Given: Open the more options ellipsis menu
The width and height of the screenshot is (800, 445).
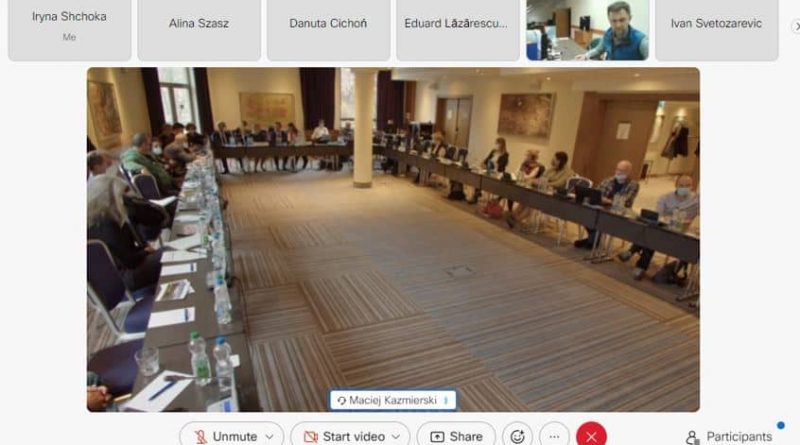Looking at the screenshot, I should coord(554,436).
